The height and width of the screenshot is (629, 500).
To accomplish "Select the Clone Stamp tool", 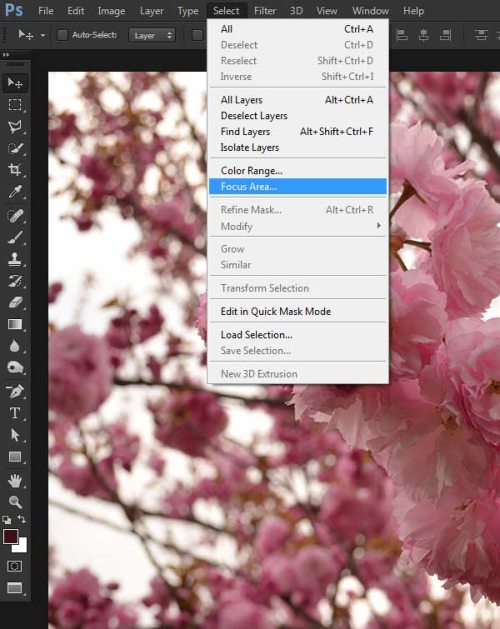I will [15, 259].
